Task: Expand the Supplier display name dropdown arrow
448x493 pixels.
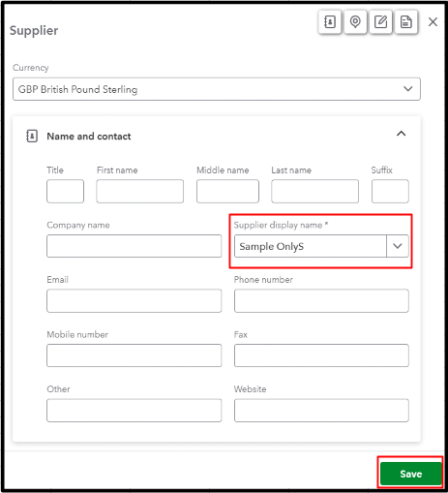Action: click(398, 246)
